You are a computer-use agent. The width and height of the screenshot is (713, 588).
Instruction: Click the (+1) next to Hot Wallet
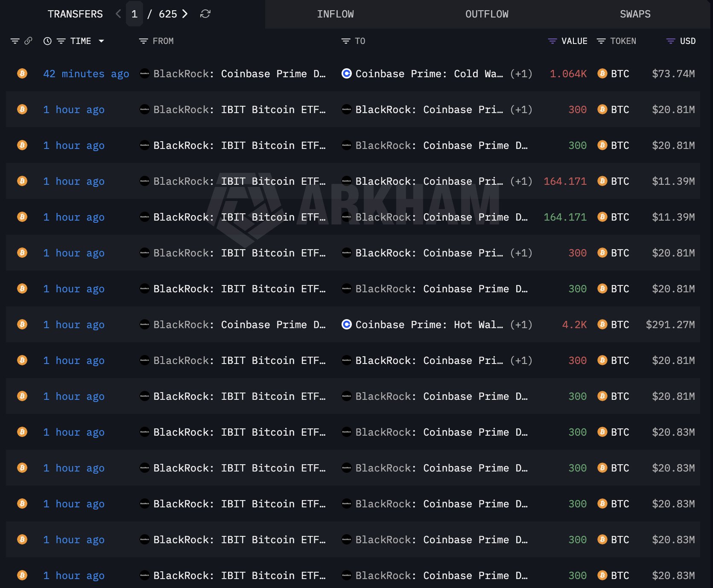tap(521, 325)
